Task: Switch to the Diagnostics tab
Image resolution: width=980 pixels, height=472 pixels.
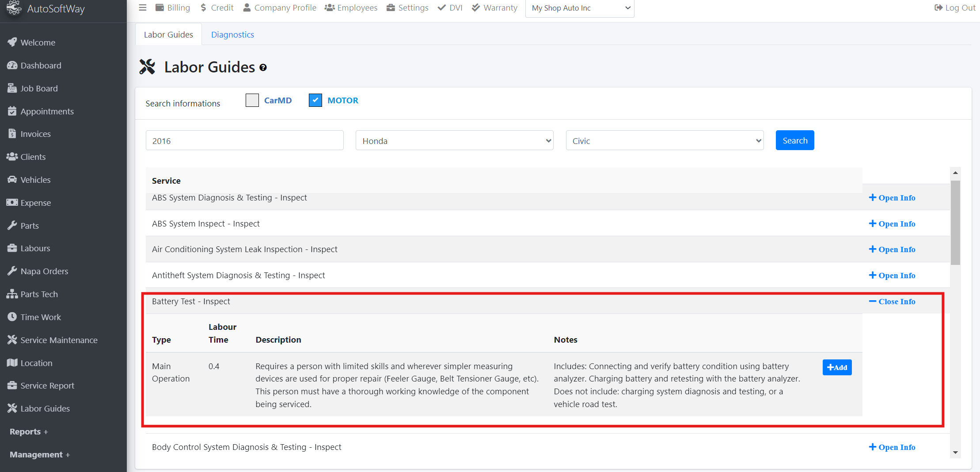Action: [x=232, y=34]
